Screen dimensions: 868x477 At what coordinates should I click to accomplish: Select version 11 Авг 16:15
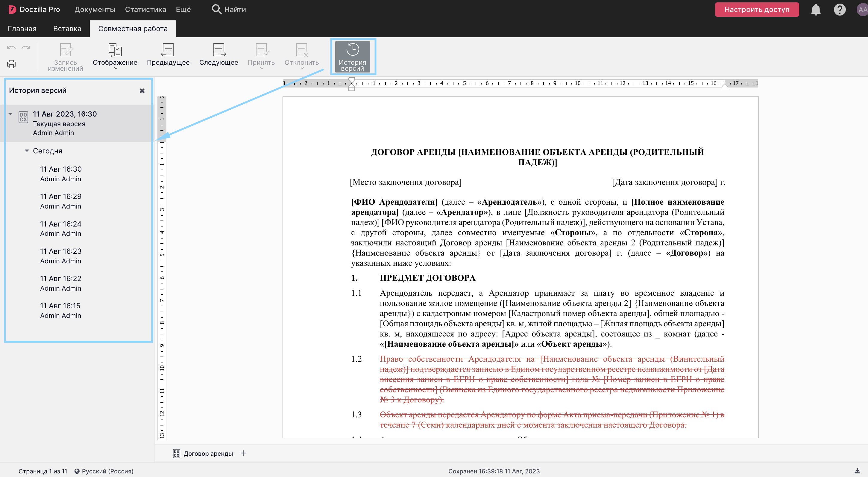click(x=61, y=310)
